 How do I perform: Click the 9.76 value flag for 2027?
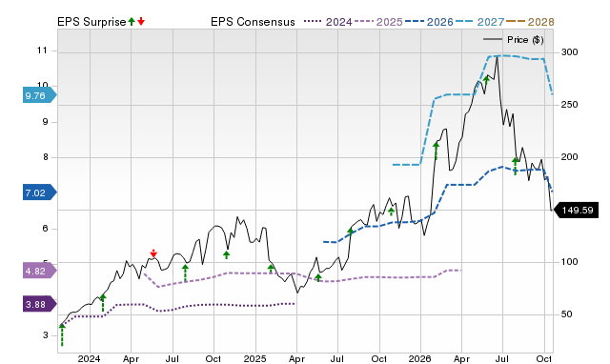pyautogui.click(x=40, y=95)
